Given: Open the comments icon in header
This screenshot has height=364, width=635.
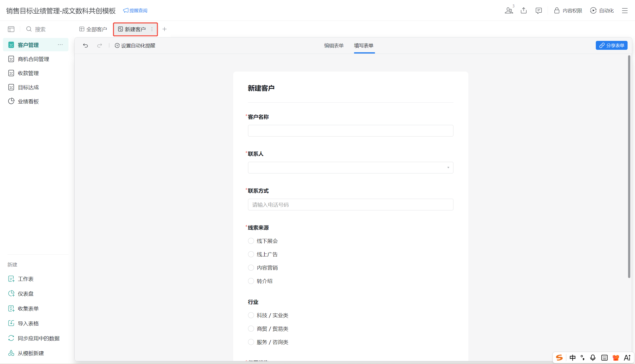Looking at the screenshot, I should point(539,10).
